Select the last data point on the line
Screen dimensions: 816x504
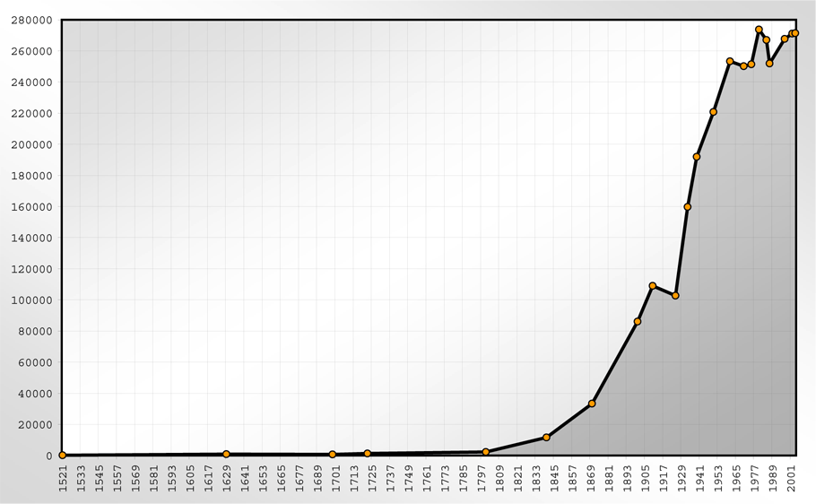tap(795, 33)
